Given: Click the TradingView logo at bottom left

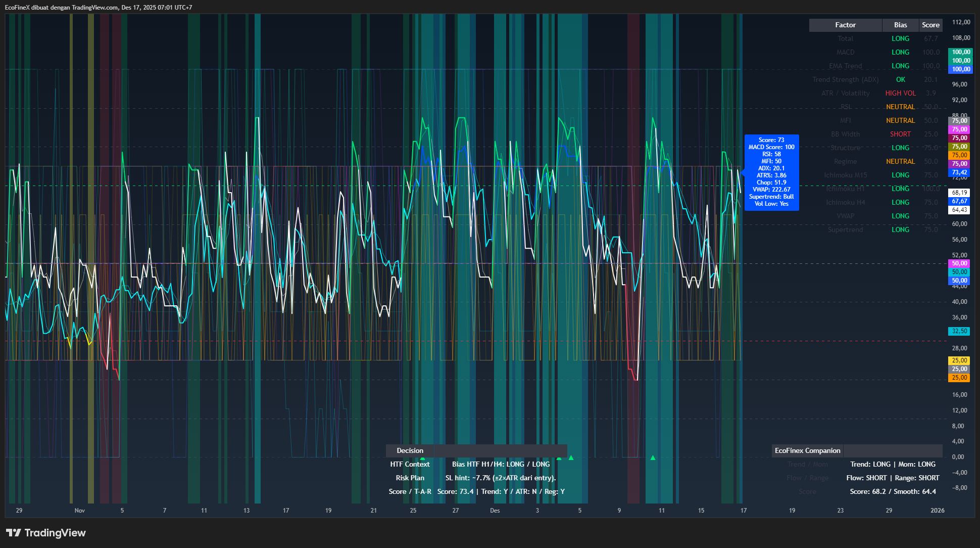Looking at the screenshot, I should (x=46, y=533).
